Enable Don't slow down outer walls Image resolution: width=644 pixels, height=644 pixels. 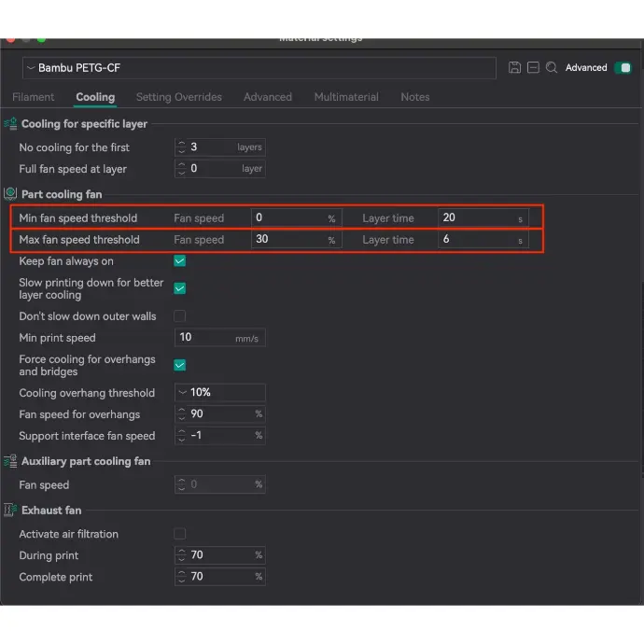(180, 316)
